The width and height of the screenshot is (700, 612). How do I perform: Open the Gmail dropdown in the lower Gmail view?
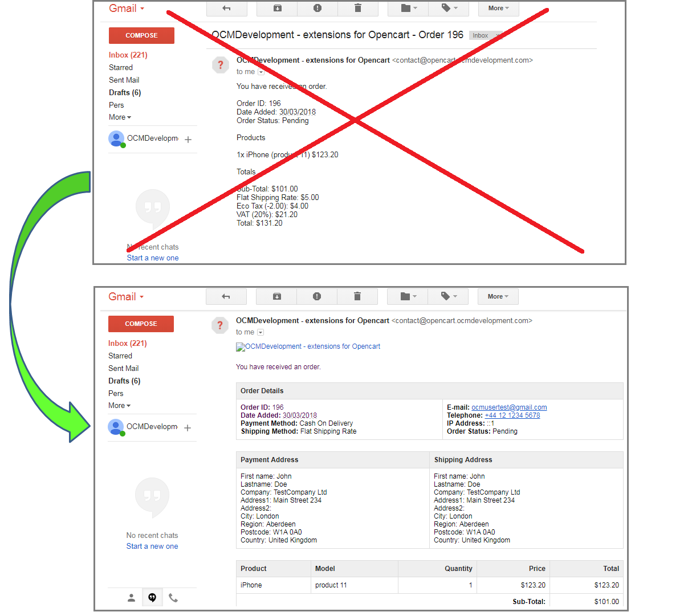coord(126,297)
